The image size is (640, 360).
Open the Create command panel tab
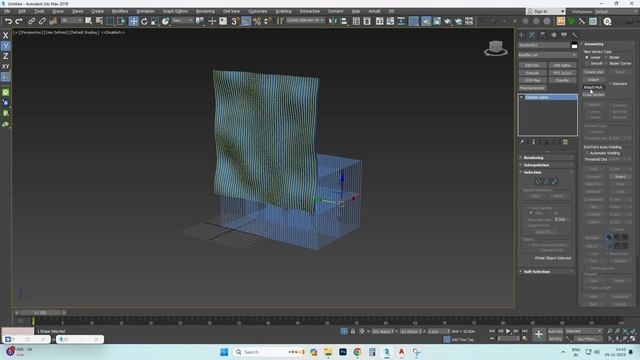pos(521,35)
